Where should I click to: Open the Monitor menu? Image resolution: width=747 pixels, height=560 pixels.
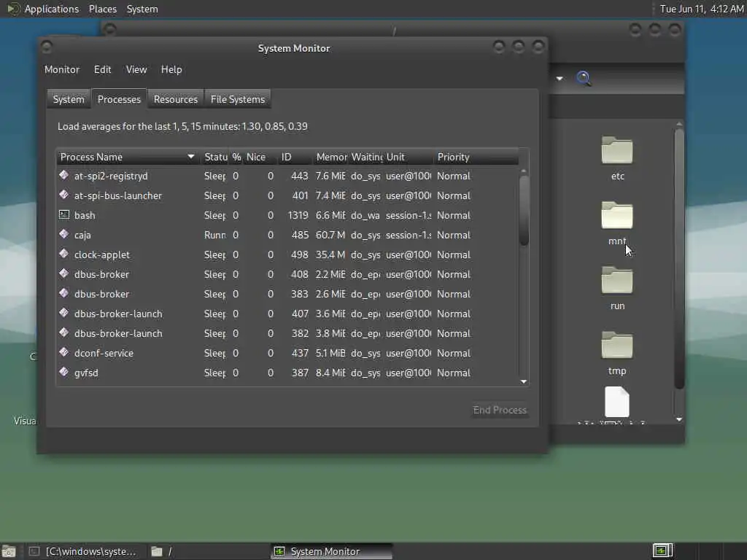tap(62, 69)
